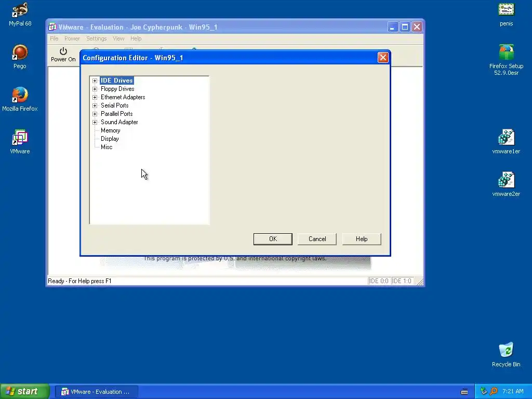The width and height of the screenshot is (532, 399).
Task: Click the Power On toolbar button
Action: tap(63, 55)
